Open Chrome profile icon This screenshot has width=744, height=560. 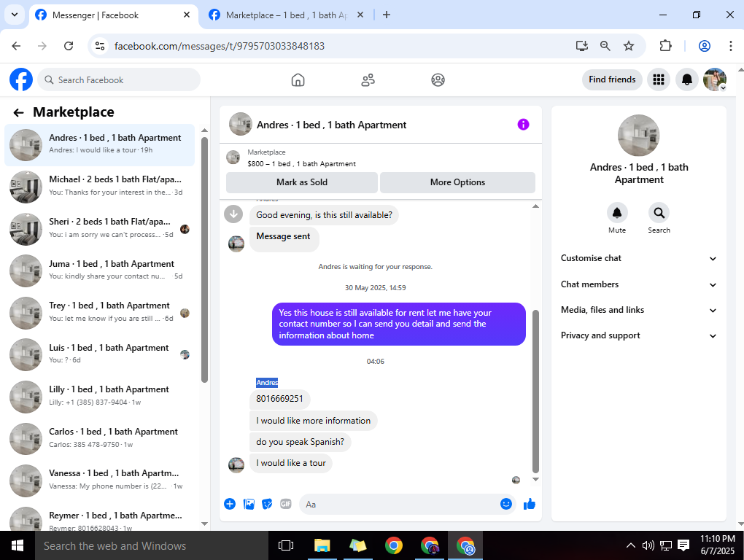(x=704, y=46)
